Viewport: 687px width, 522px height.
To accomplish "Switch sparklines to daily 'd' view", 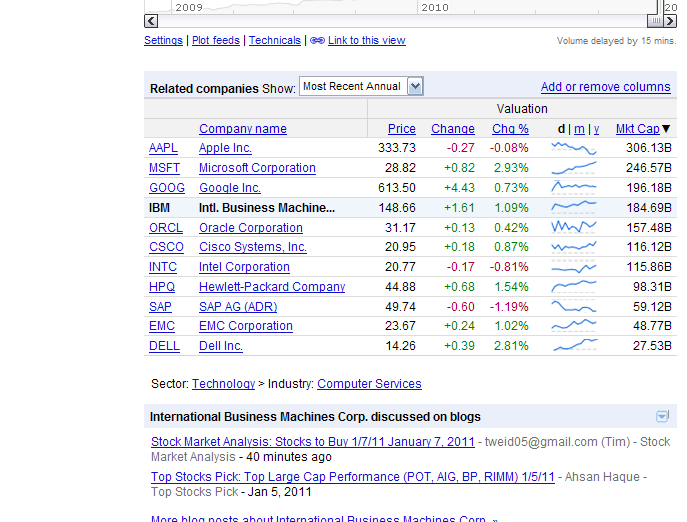I will tap(561, 129).
